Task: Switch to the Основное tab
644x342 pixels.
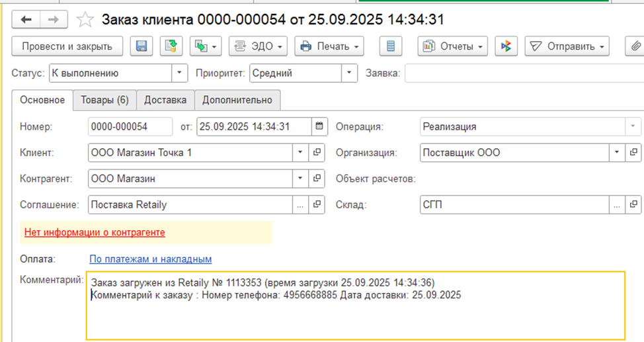Action: click(x=42, y=100)
